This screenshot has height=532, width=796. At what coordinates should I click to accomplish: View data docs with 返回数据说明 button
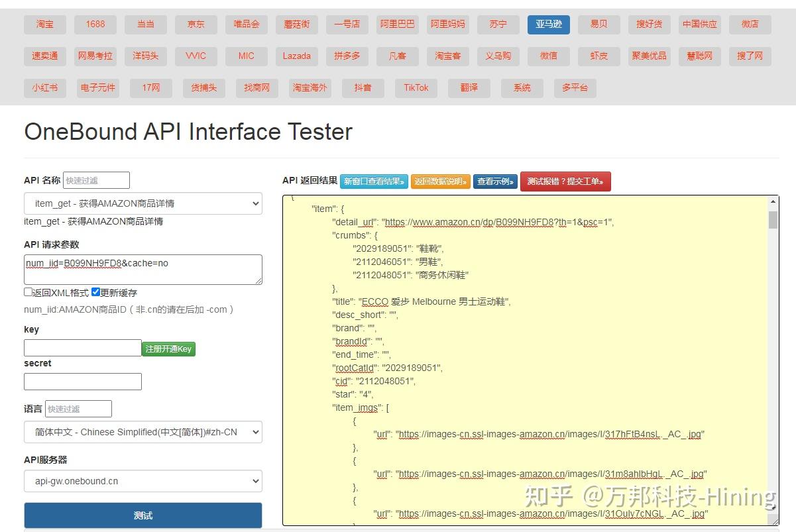point(441,180)
